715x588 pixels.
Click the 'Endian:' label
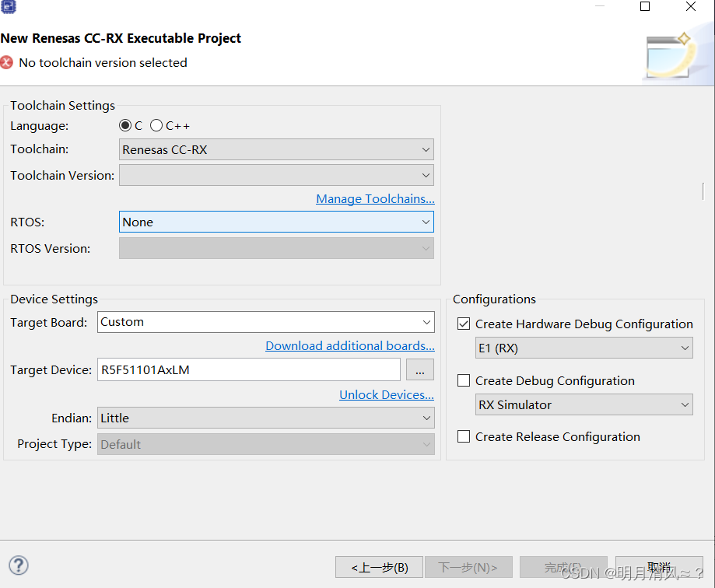pos(72,418)
